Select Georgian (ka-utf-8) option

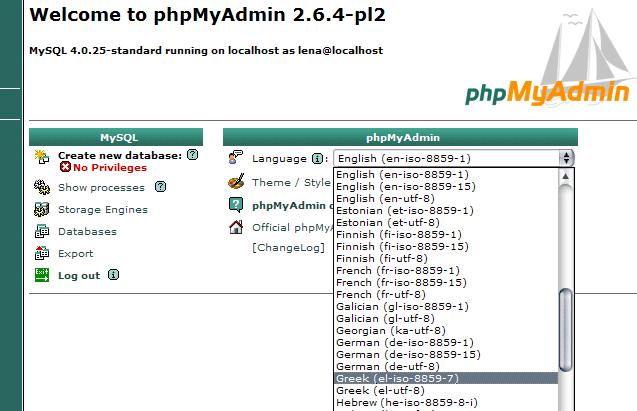click(446, 330)
